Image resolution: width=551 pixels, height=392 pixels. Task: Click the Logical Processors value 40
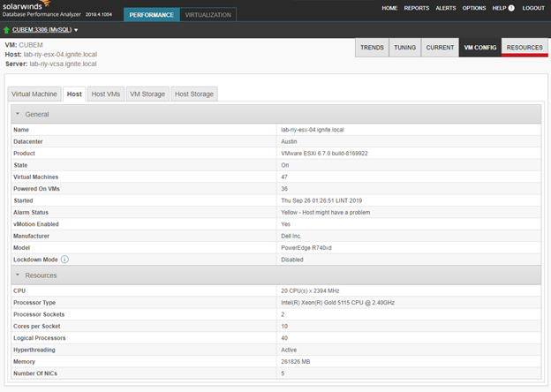click(x=284, y=338)
